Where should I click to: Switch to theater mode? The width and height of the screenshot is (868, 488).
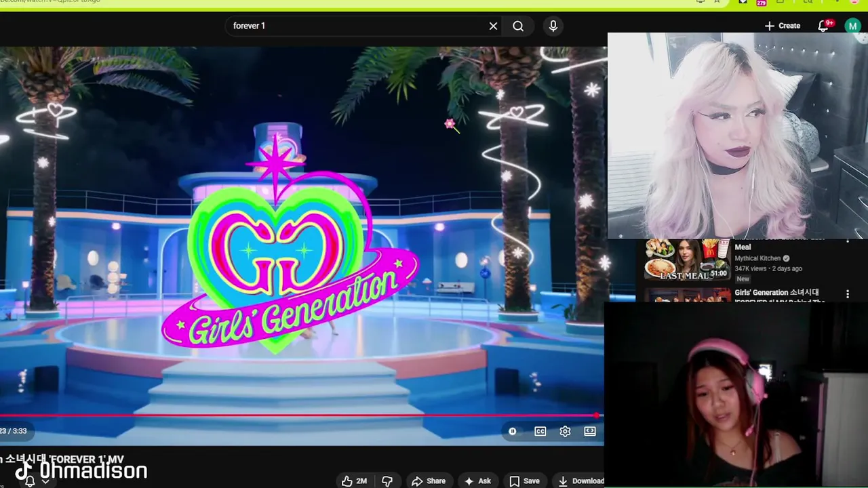pos(590,431)
